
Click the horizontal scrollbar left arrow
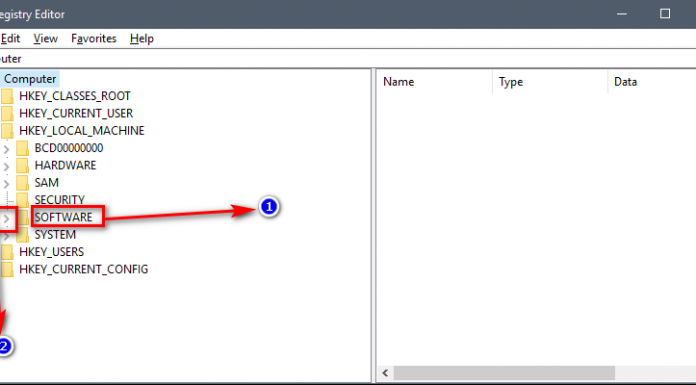[385, 373]
